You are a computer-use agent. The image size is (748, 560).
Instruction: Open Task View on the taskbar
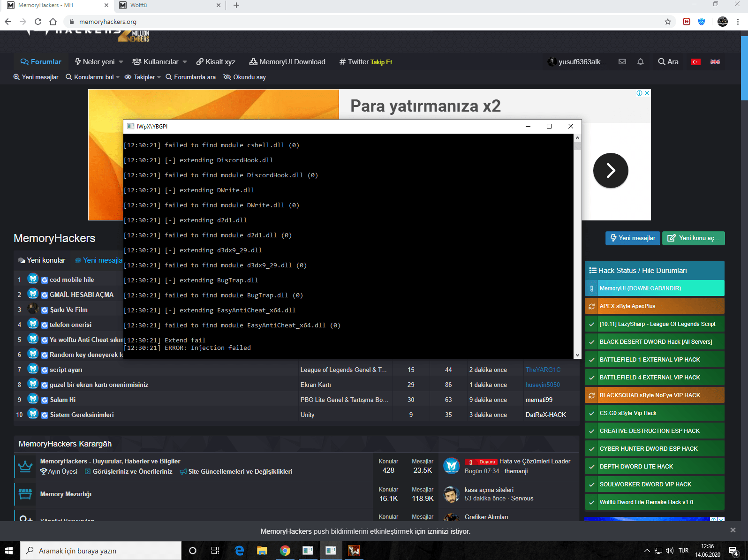tap(215, 551)
